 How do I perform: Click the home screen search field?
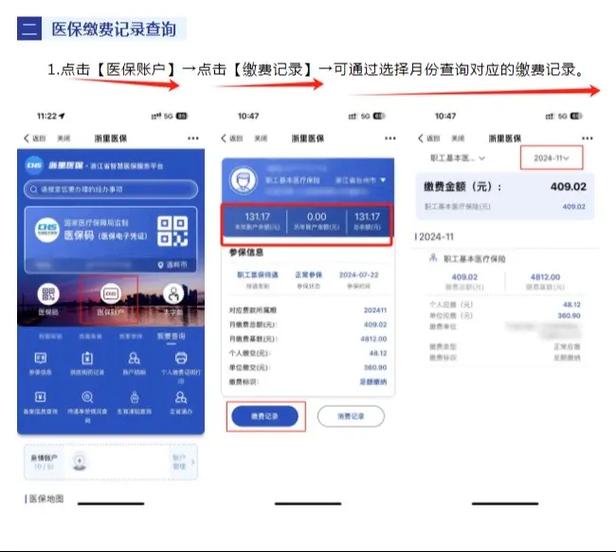(111, 189)
